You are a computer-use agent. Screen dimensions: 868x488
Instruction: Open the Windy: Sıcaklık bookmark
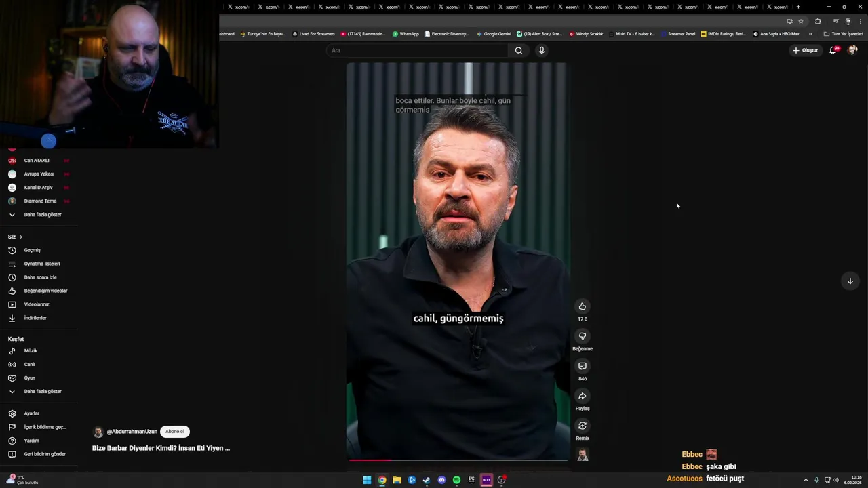click(586, 34)
